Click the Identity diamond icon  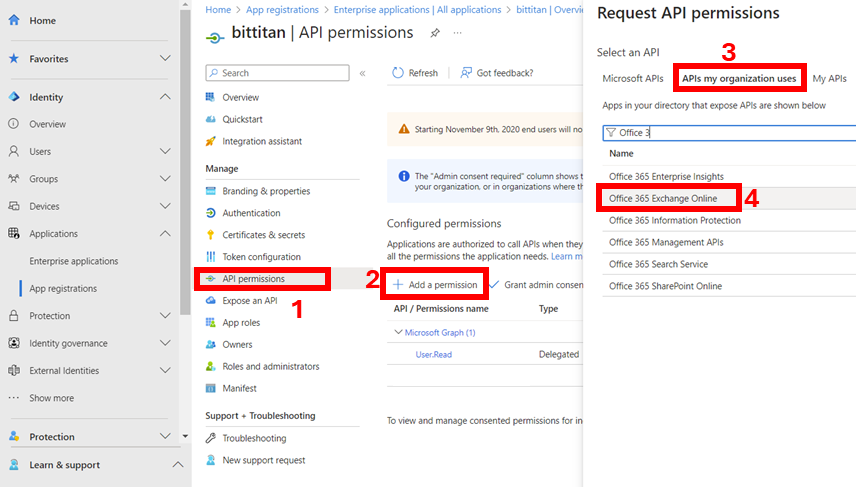(14, 97)
